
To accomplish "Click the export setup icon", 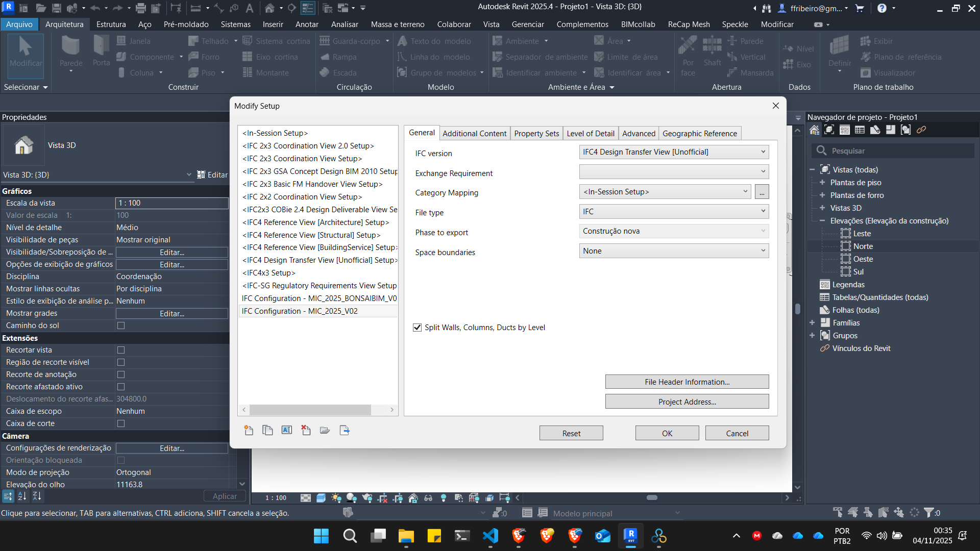I will [x=345, y=430].
